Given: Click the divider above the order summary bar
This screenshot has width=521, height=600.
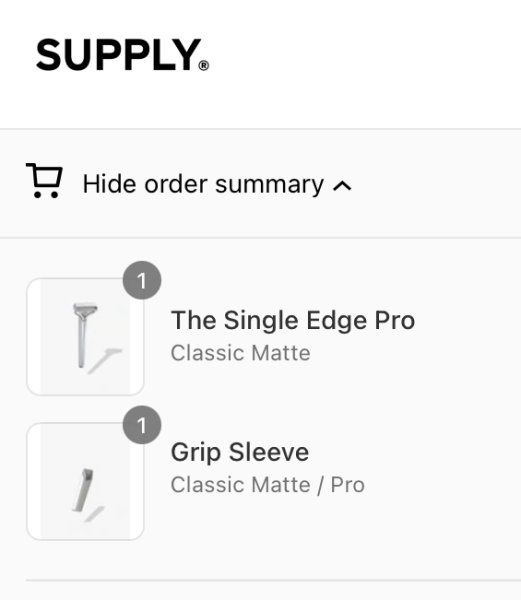Looking at the screenshot, I should tap(260, 129).
